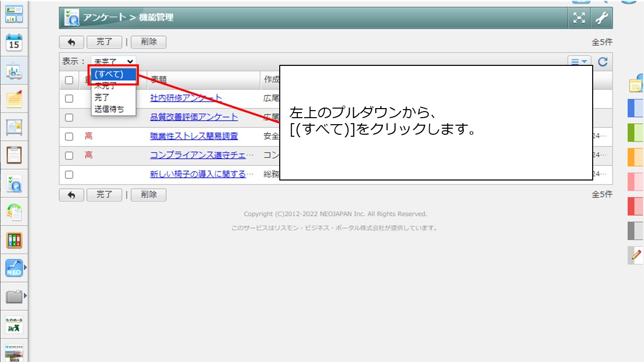Click the calendar icon in left sidebar
The height and width of the screenshot is (362, 644).
click(14, 43)
